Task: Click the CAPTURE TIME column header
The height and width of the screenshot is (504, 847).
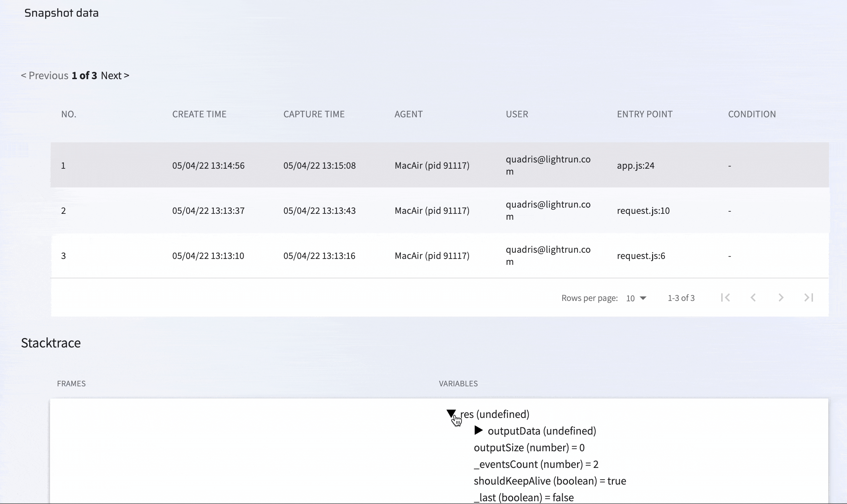Action: click(314, 114)
